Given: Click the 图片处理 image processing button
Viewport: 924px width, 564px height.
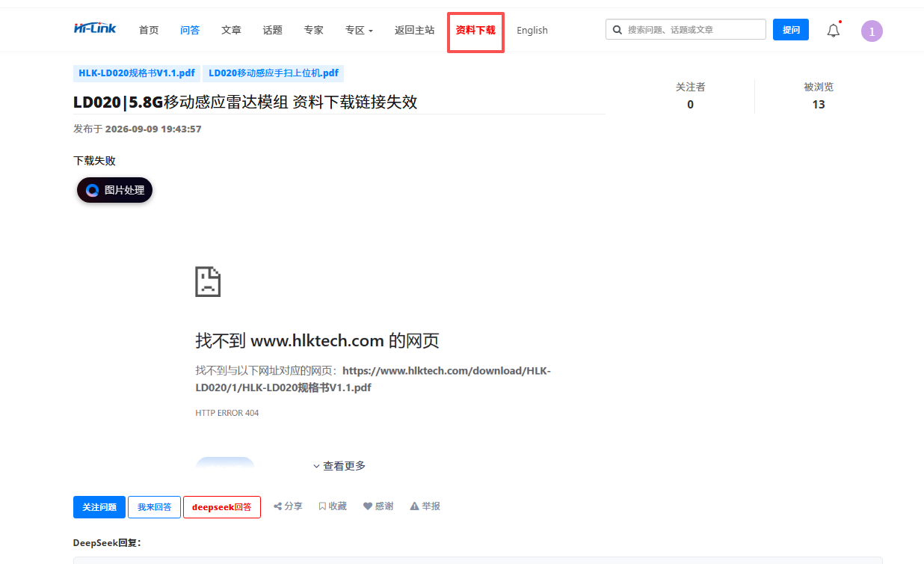Looking at the screenshot, I should [x=114, y=190].
